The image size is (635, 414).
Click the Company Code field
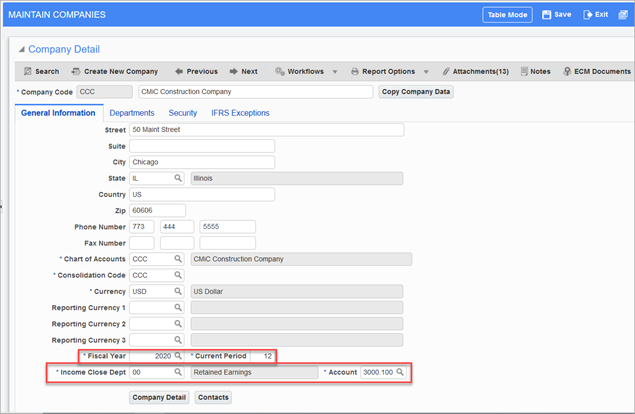(x=104, y=92)
